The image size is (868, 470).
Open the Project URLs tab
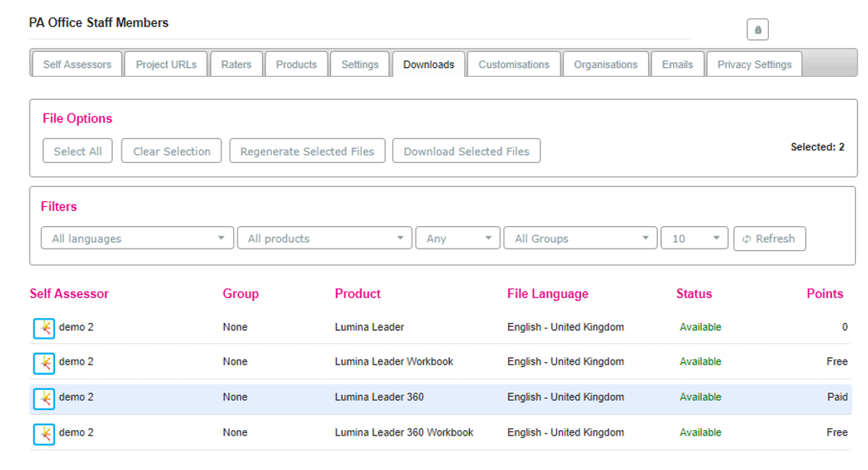pos(166,64)
